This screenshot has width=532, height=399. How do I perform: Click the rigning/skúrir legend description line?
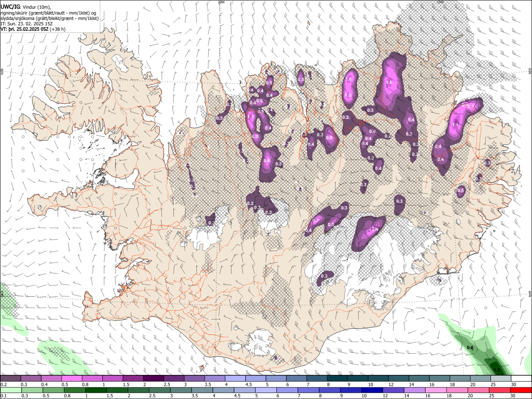tap(48, 12)
